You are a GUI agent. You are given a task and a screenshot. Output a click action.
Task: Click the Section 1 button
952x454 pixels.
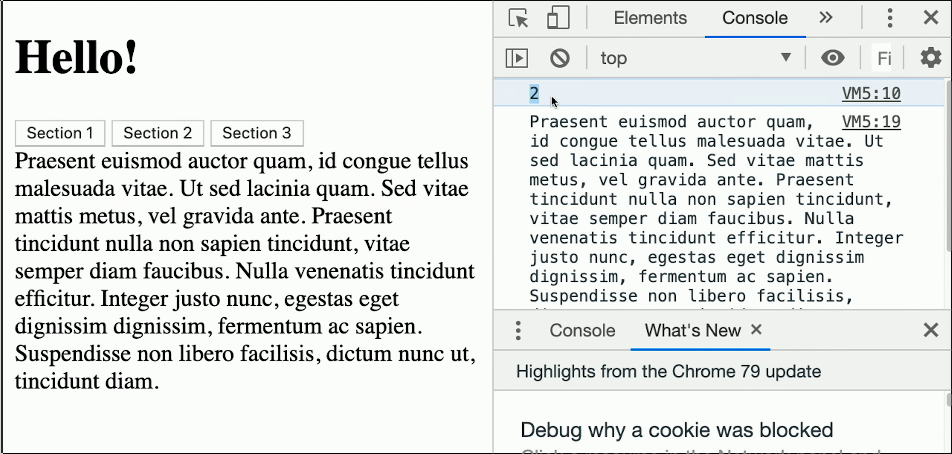60,133
